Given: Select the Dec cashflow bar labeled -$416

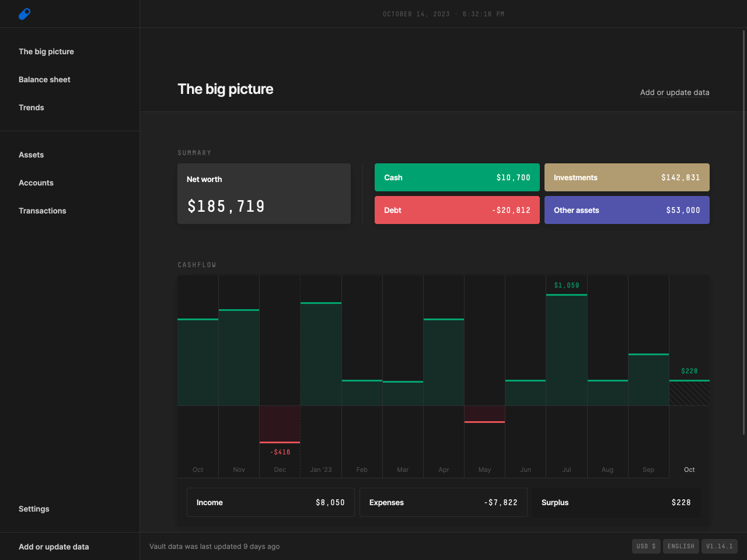Looking at the screenshot, I should coord(280,424).
